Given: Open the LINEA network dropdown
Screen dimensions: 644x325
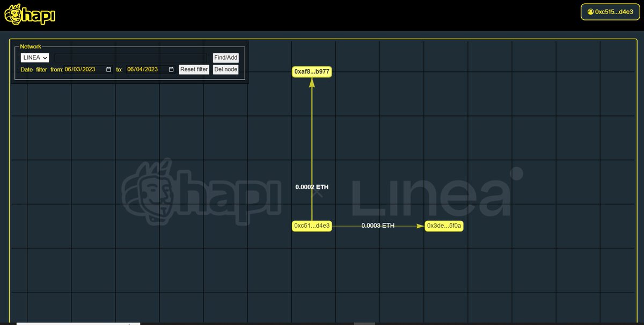Looking at the screenshot, I should 35,57.
